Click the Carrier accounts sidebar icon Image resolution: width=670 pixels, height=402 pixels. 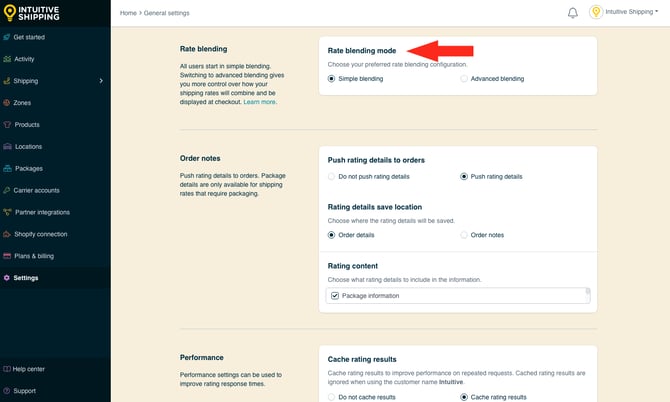8,190
